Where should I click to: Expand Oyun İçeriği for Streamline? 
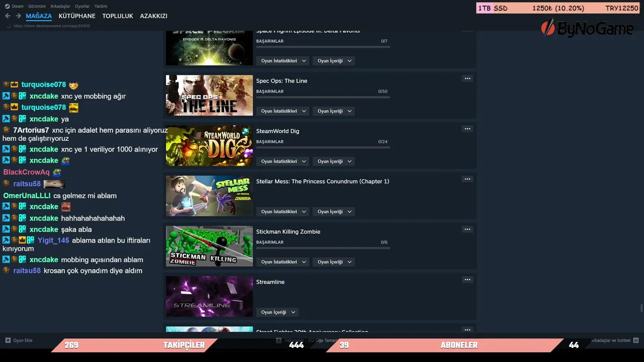tap(278, 312)
